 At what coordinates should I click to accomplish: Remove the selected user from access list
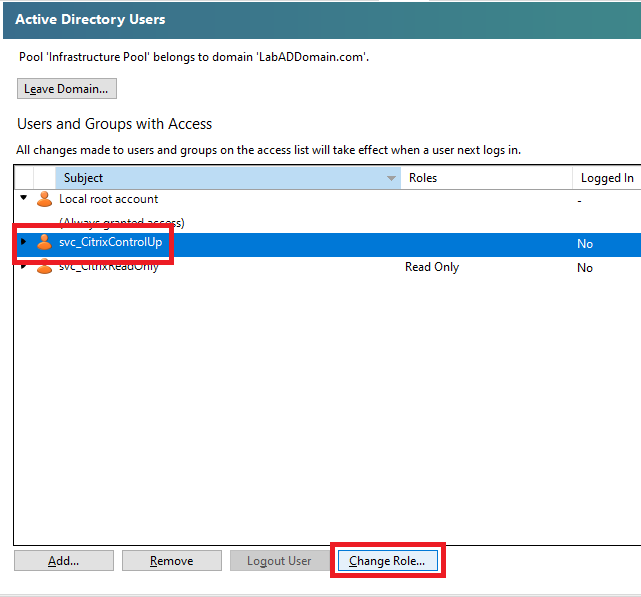(171, 561)
